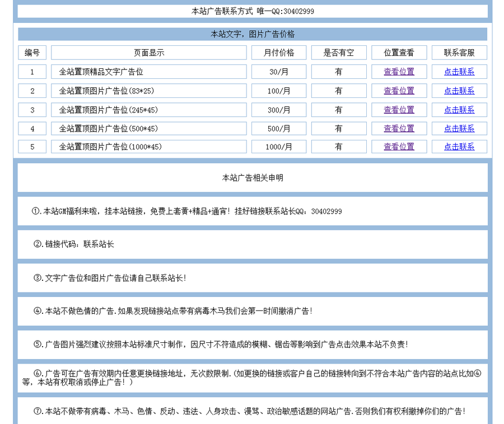Click the 300/月 price cell
Screen dimensions: 504x424
[x=279, y=110]
